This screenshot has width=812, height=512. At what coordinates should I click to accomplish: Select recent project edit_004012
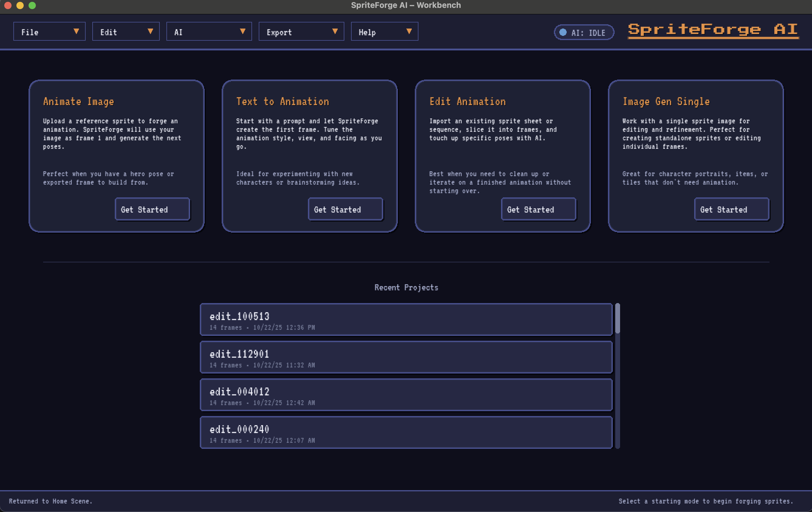click(x=406, y=394)
